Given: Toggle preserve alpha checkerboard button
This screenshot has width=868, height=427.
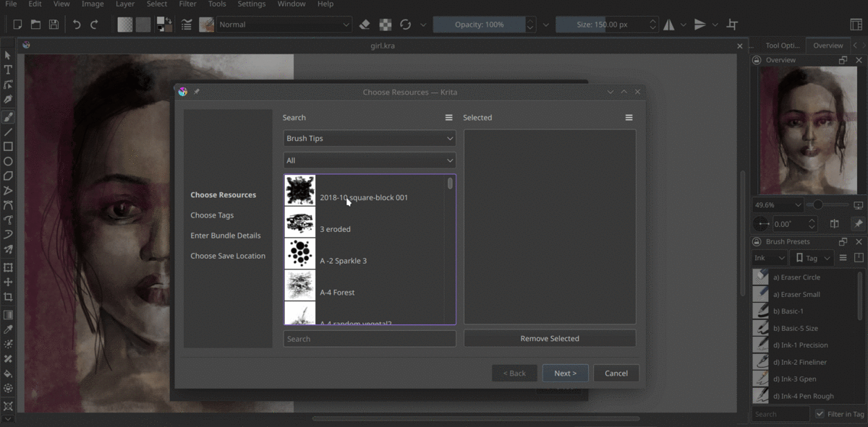Looking at the screenshot, I should tap(386, 25).
